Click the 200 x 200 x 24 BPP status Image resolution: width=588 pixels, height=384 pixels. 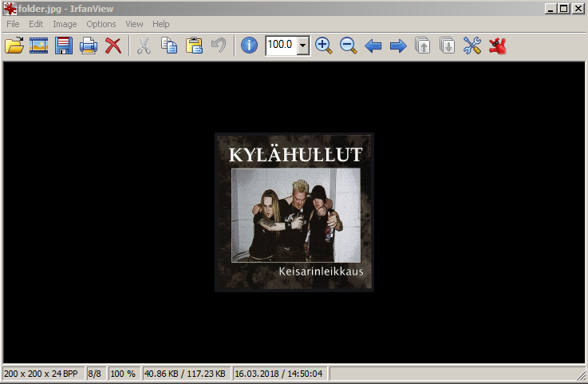click(44, 374)
